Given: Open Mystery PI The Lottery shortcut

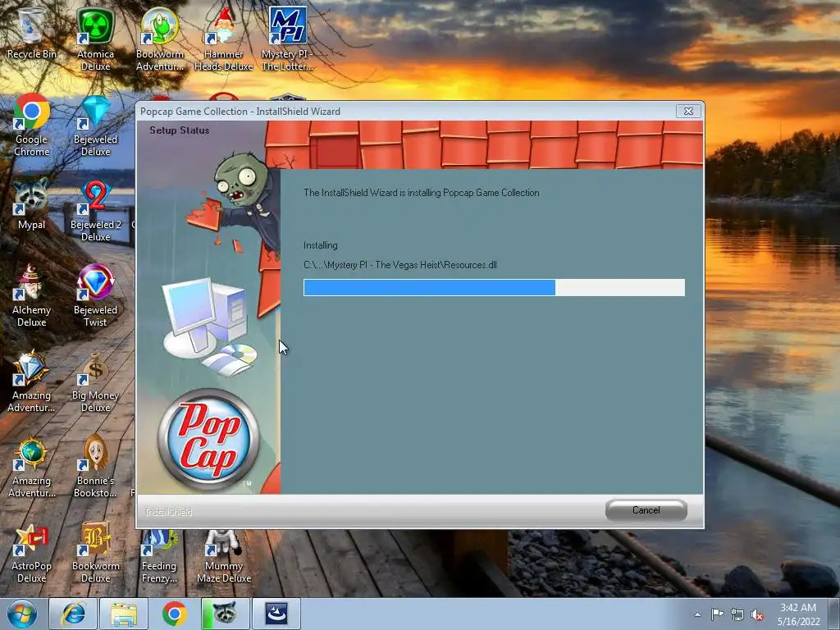Looking at the screenshot, I should (x=288, y=39).
